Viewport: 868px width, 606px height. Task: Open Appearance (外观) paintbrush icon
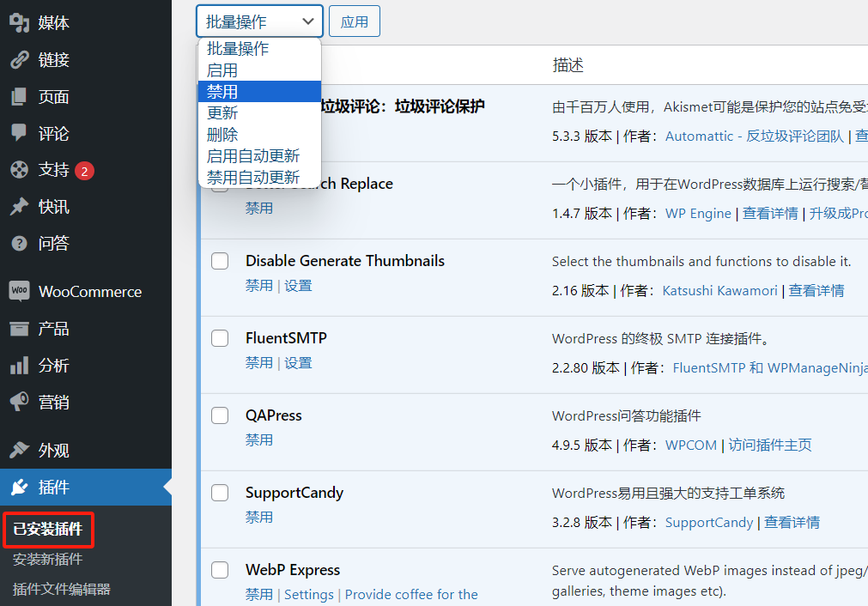point(19,451)
